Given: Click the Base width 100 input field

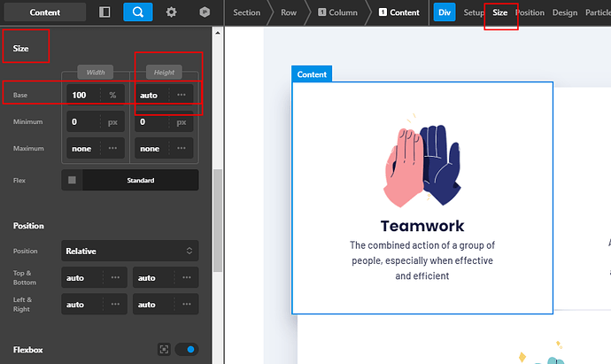Looking at the screenshot, I should [x=83, y=95].
